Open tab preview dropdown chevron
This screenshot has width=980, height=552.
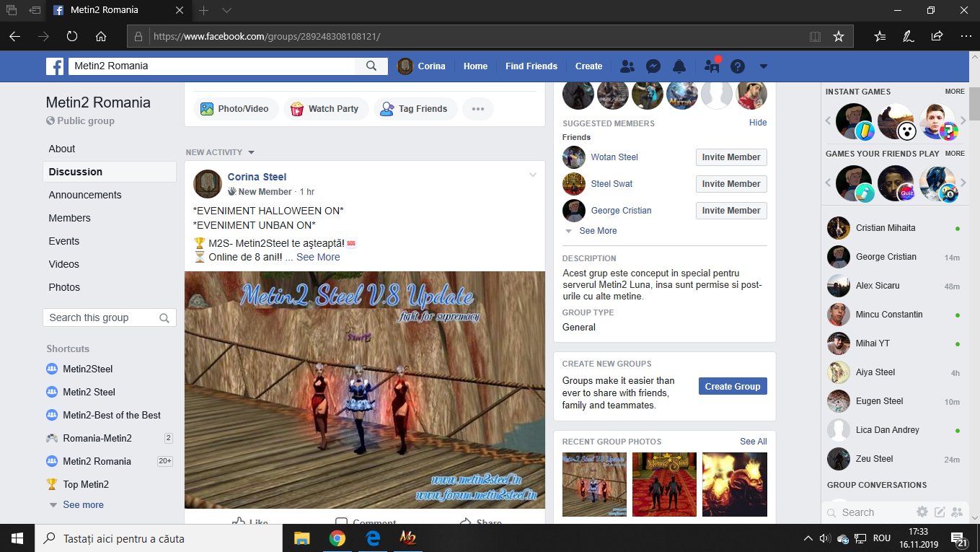click(226, 11)
